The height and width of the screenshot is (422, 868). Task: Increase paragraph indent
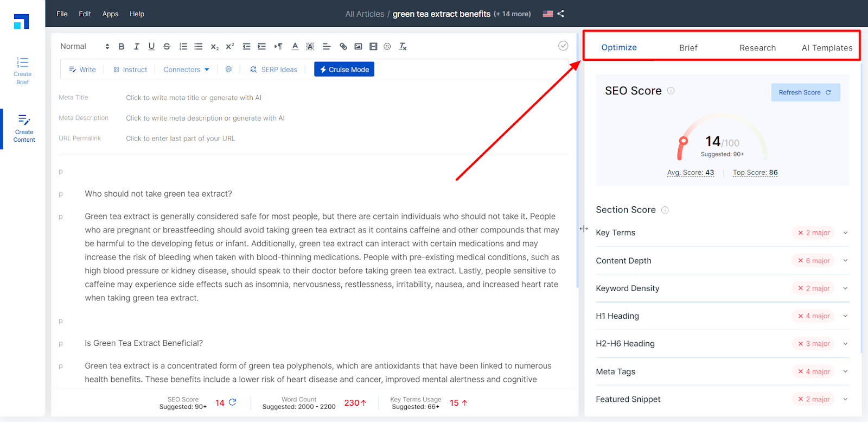click(261, 47)
